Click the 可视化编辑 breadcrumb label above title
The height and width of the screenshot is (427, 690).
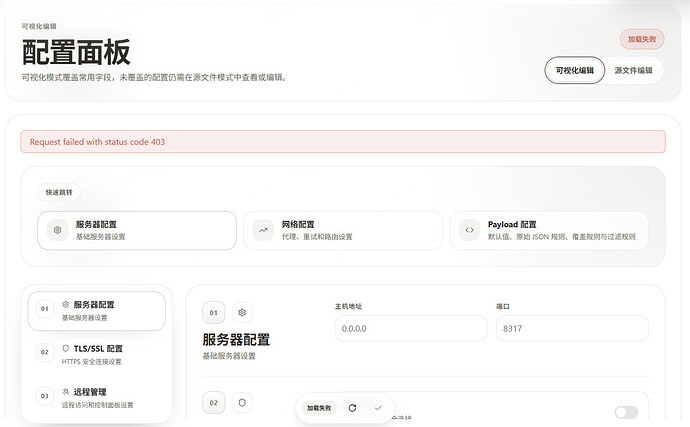pyautogui.click(x=39, y=26)
